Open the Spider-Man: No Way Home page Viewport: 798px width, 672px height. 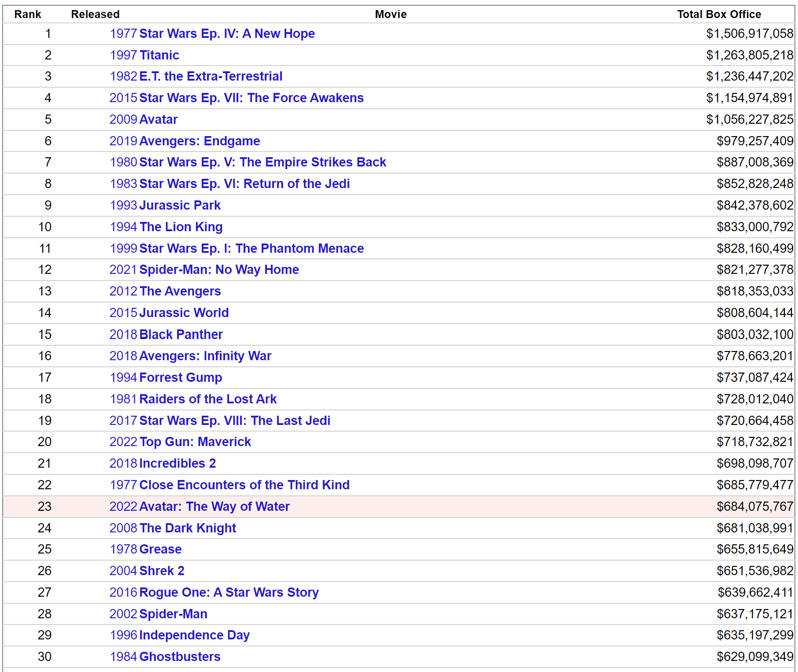tap(219, 270)
